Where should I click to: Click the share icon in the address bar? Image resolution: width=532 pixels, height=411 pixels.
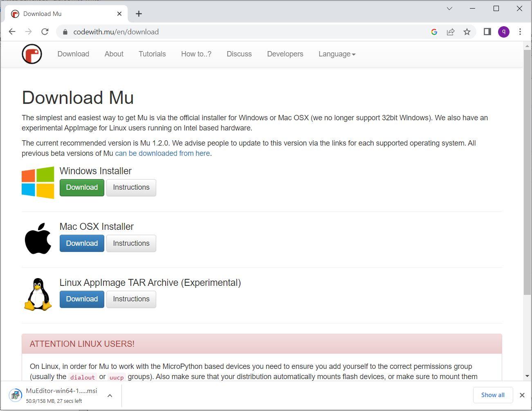coord(451,31)
